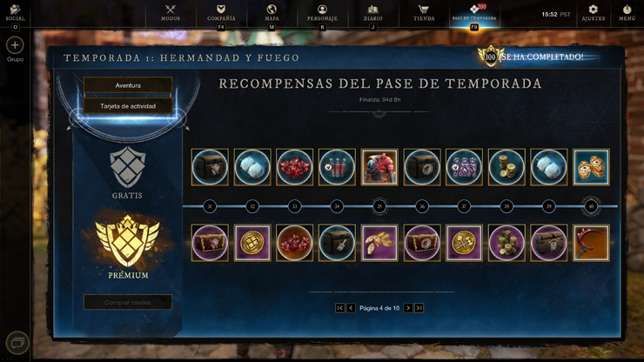644x362 pixels.
Task: Go to next rewards page arrow
Action: 408,308
